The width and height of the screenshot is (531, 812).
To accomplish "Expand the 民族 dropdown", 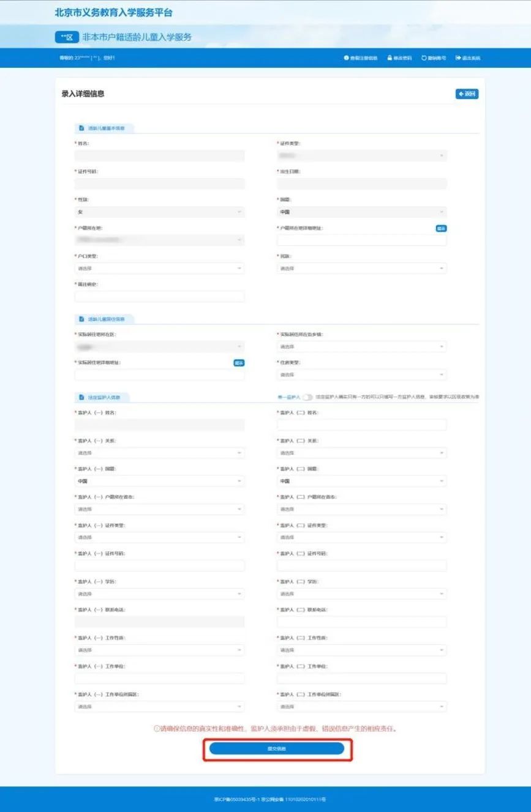I will point(361,269).
